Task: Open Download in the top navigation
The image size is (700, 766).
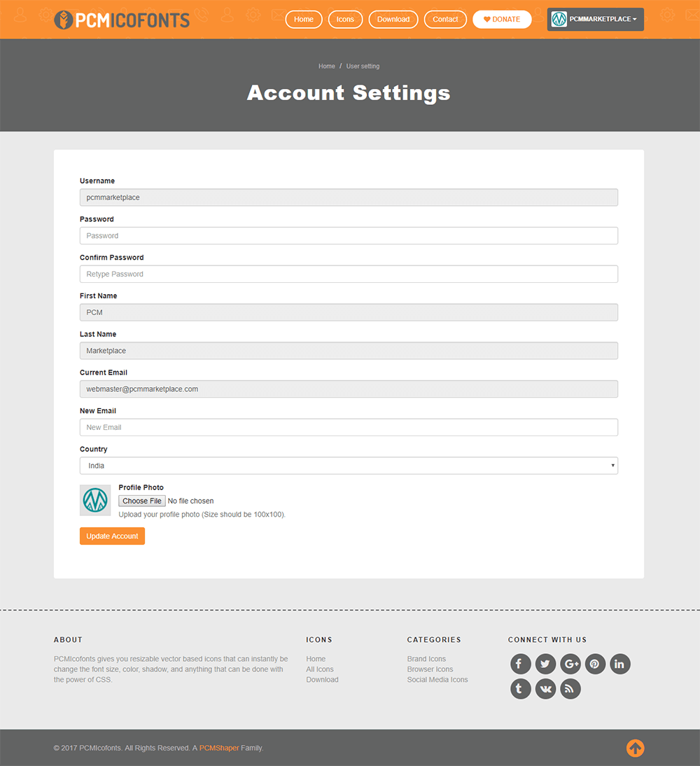Action: click(393, 20)
